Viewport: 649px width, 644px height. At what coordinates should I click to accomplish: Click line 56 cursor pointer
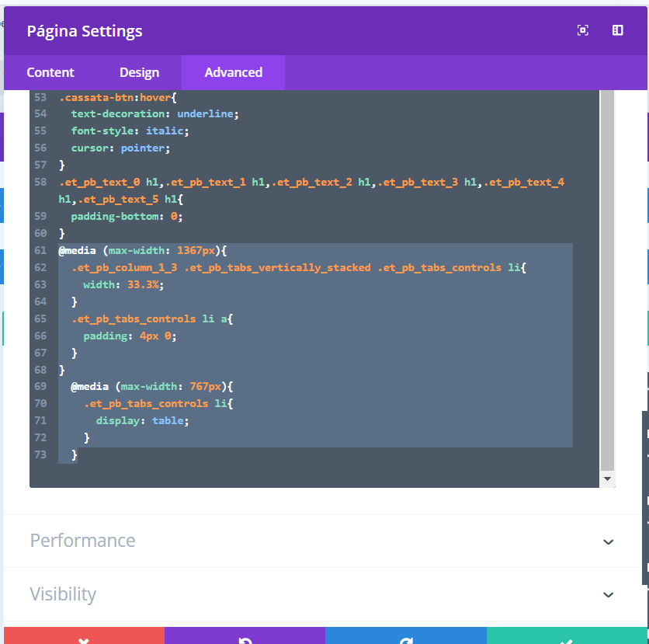pyautogui.click(x=120, y=148)
